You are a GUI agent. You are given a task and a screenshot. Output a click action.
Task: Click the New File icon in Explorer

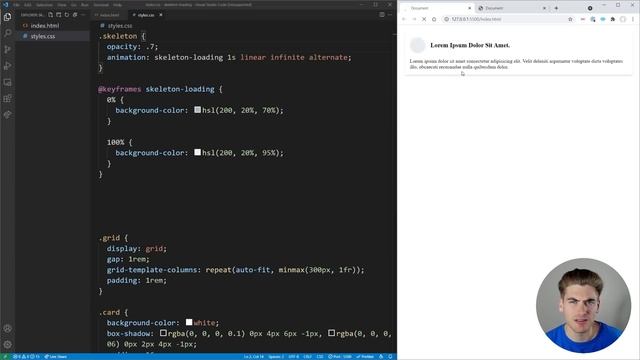click(x=51, y=15)
